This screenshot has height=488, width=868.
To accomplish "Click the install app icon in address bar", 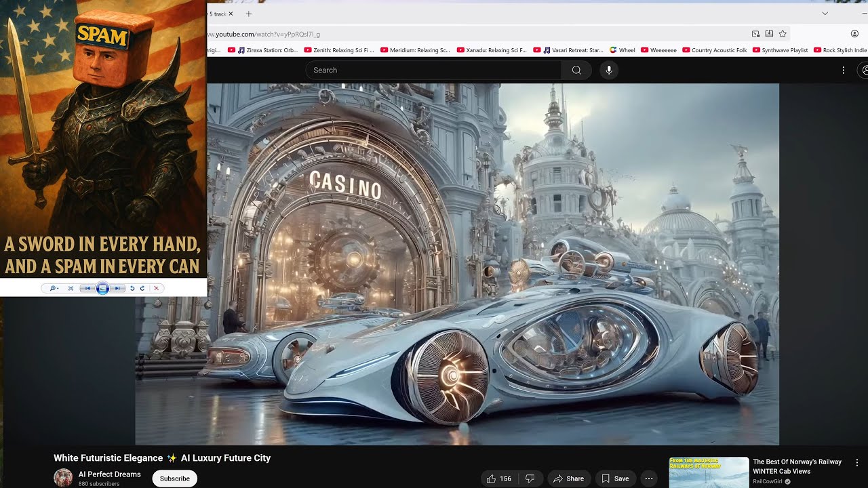I will [x=769, y=34].
